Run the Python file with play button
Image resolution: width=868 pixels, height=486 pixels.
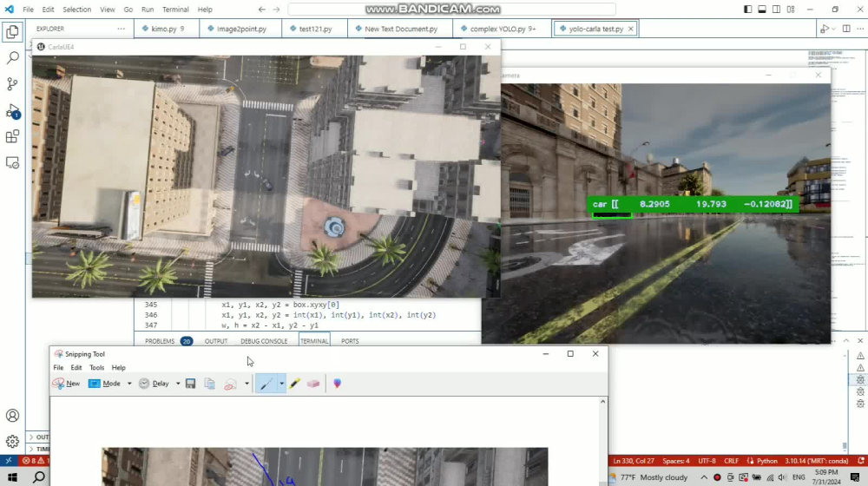click(824, 29)
